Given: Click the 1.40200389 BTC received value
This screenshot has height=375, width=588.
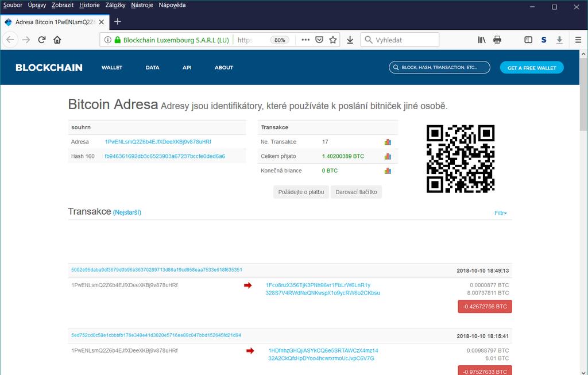Looking at the screenshot, I should (343, 156).
